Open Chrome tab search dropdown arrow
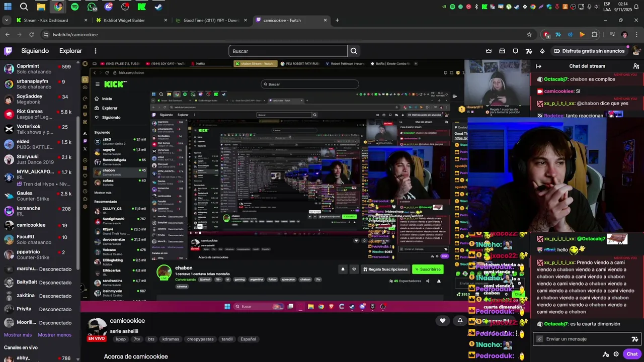 [x=6, y=20]
